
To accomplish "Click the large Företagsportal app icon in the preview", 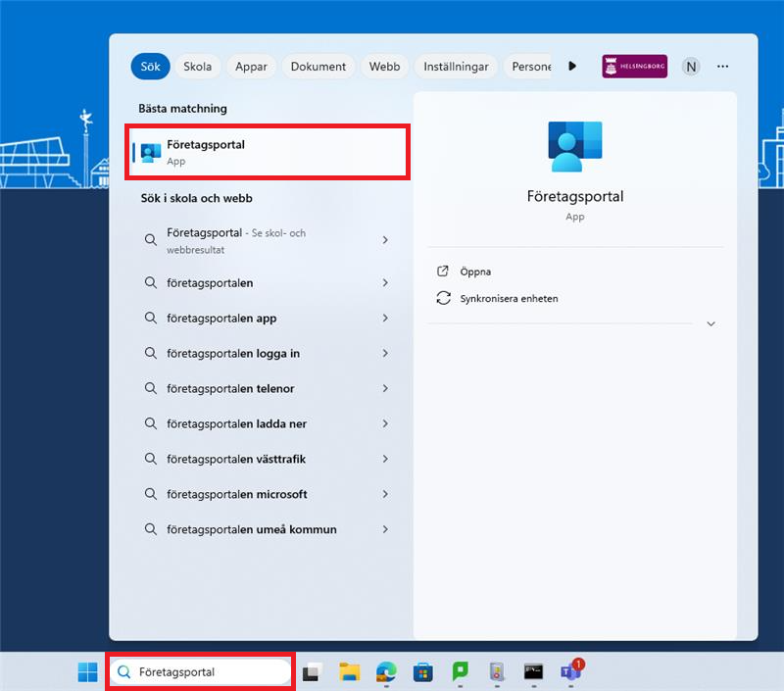I will coord(575,146).
